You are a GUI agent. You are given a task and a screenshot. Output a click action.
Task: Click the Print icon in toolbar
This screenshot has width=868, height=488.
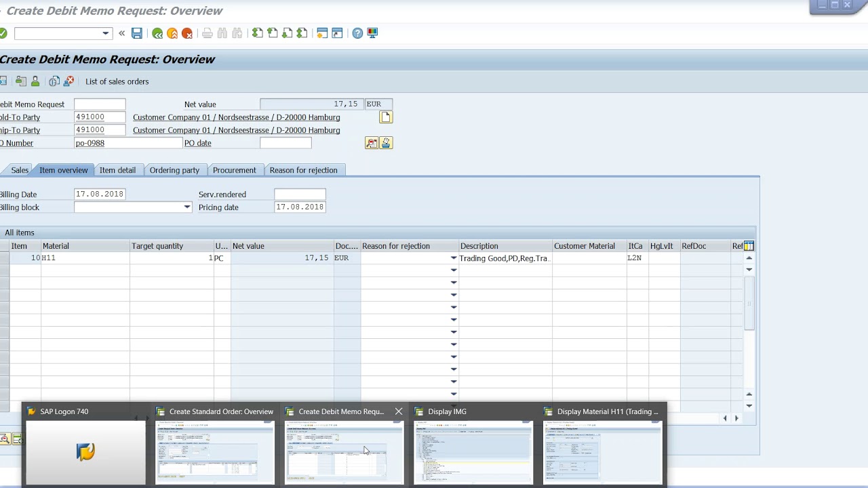(x=208, y=33)
